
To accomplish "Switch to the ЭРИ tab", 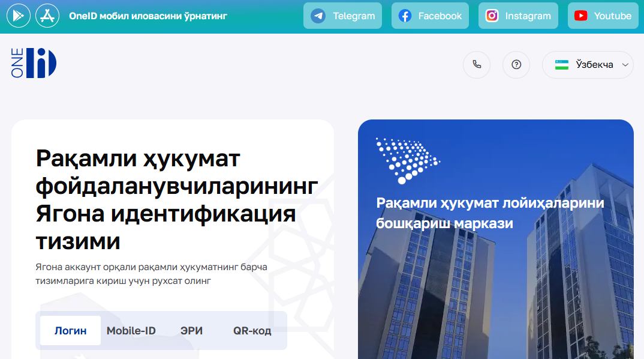I will pos(191,331).
